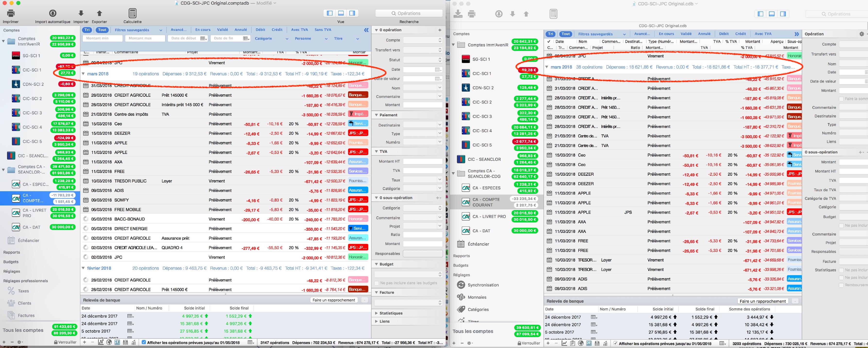
Task: Collapse Comptes Imm'AvenIR folder in left sidebar
Action: (3, 41)
